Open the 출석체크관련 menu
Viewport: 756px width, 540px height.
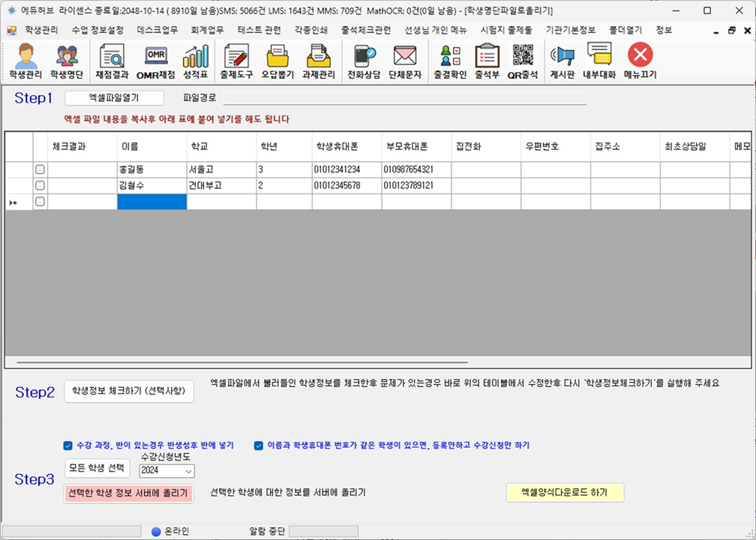pyautogui.click(x=365, y=31)
